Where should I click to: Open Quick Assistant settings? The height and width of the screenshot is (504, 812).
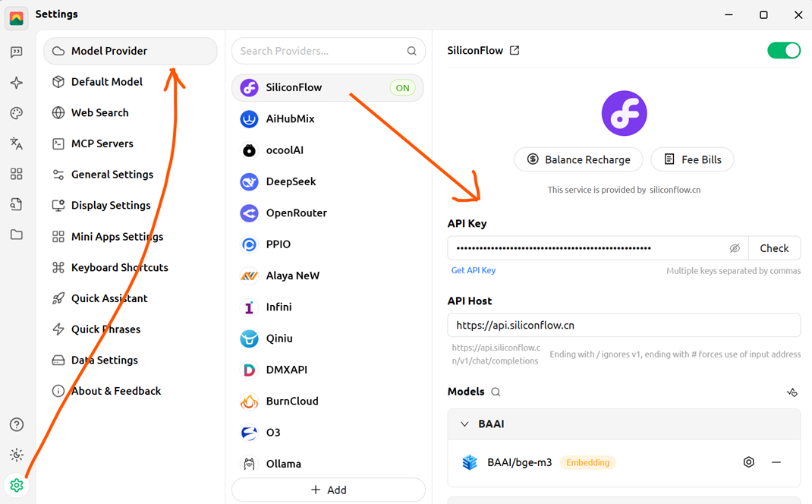point(131,298)
